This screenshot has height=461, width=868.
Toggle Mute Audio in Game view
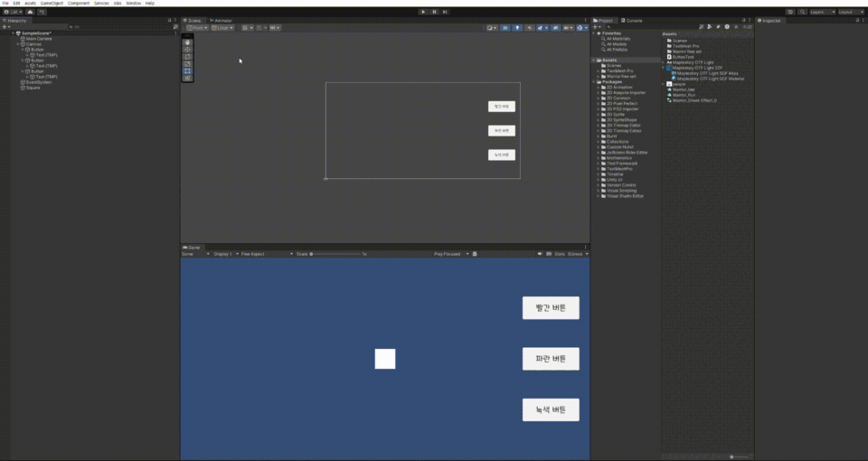click(540, 254)
